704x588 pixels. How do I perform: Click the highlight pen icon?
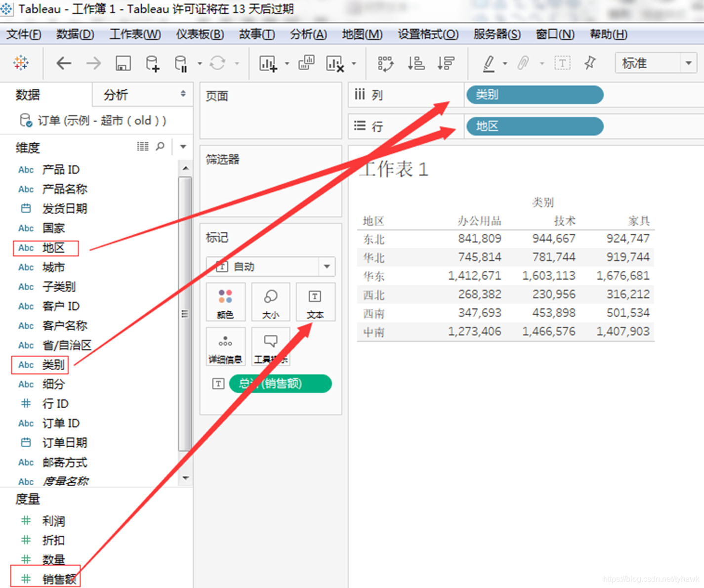[x=489, y=63]
